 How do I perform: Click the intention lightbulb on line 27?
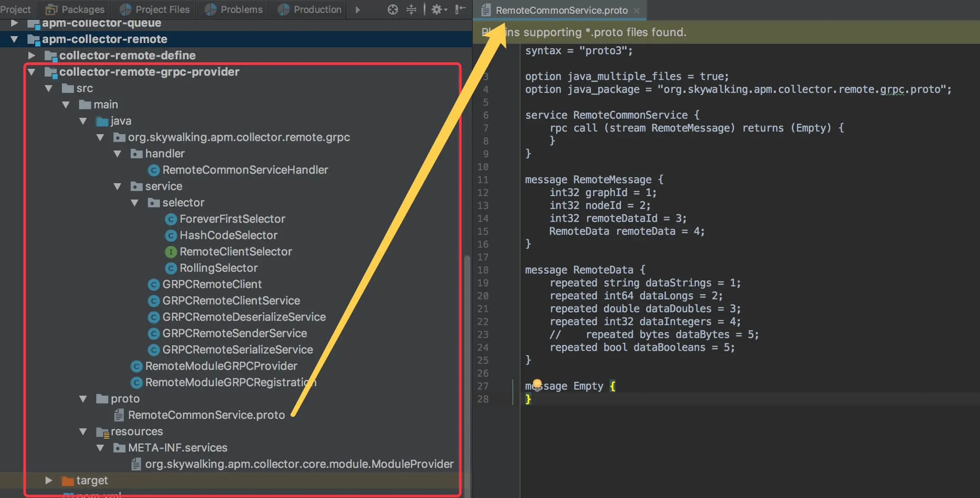537,384
